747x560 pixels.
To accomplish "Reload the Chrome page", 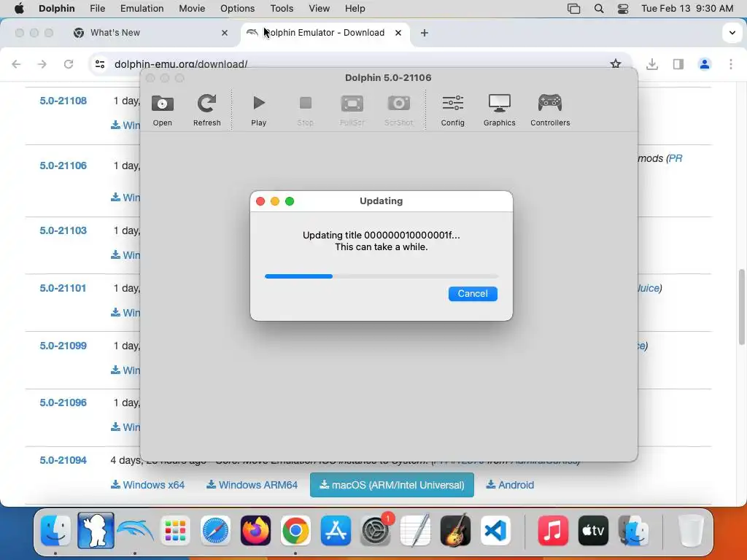I will [69, 64].
